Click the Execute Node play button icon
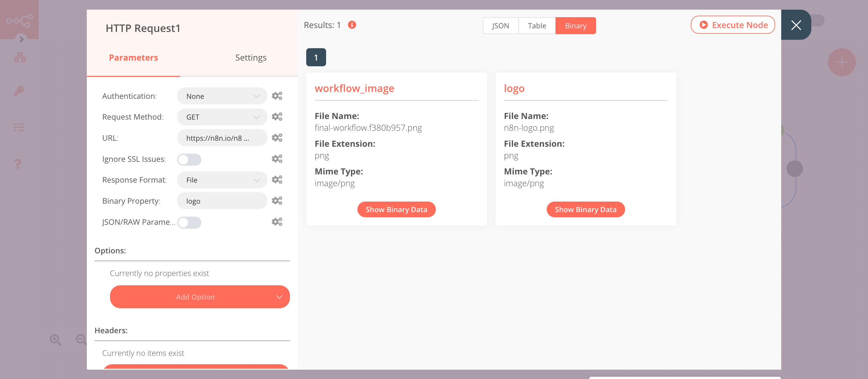This screenshot has width=868, height=379. pyautogui.click(x=703, y=25)
